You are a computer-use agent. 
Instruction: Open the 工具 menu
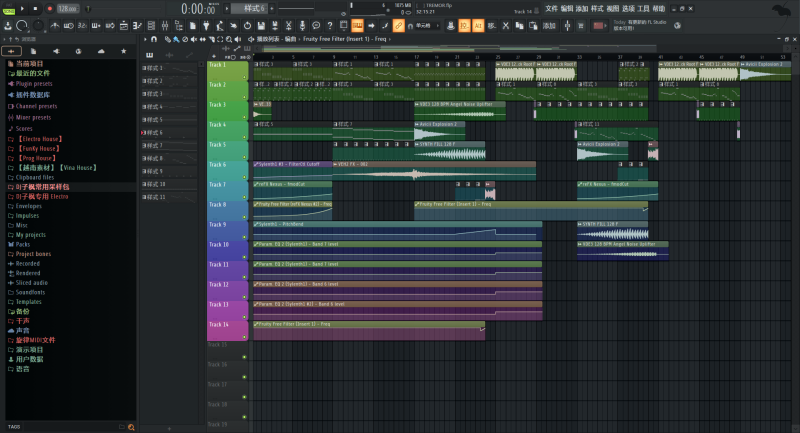click(x=643, y=8)
